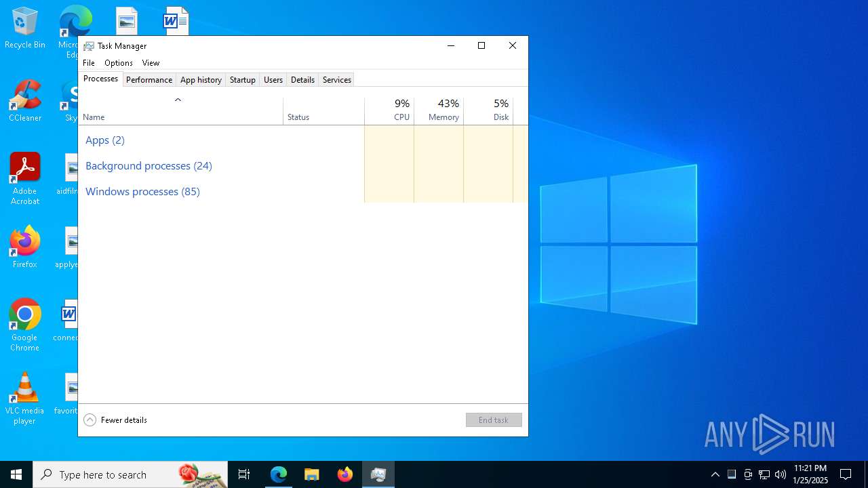Select the Processes tab
This screenshot has height=488, width=868.
click(100, 79)
